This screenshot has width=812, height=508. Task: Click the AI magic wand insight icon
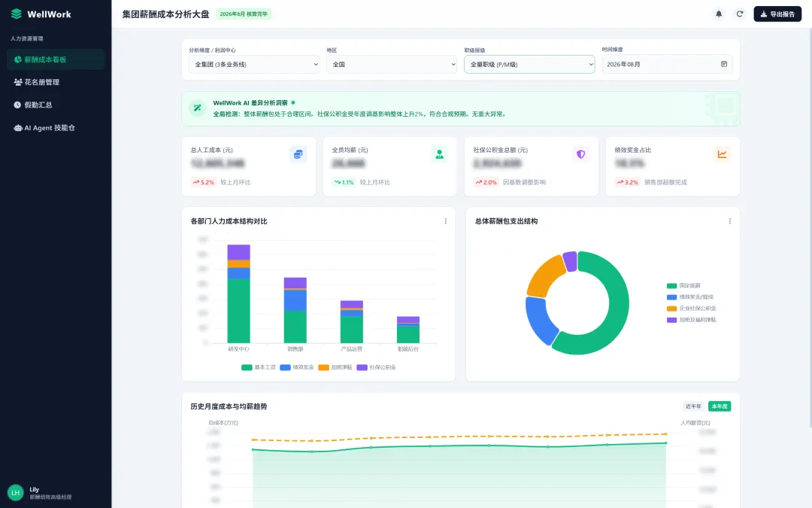pyautogui.click(x=197, y=108)
